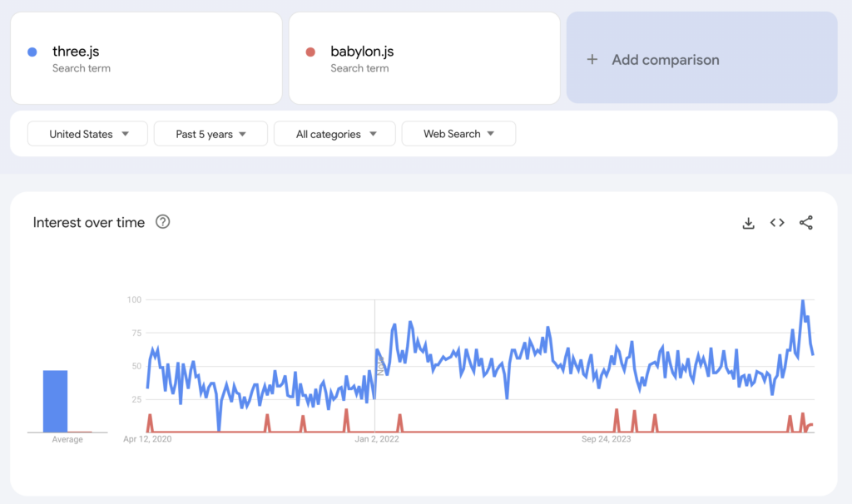Click the Jan 2, 2022 axis label

(x=377, y=439)
